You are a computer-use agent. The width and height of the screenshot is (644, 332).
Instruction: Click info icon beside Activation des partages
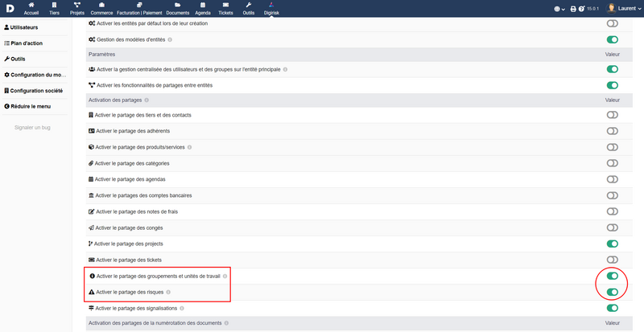pyautogui.click(x=147, y=100)
